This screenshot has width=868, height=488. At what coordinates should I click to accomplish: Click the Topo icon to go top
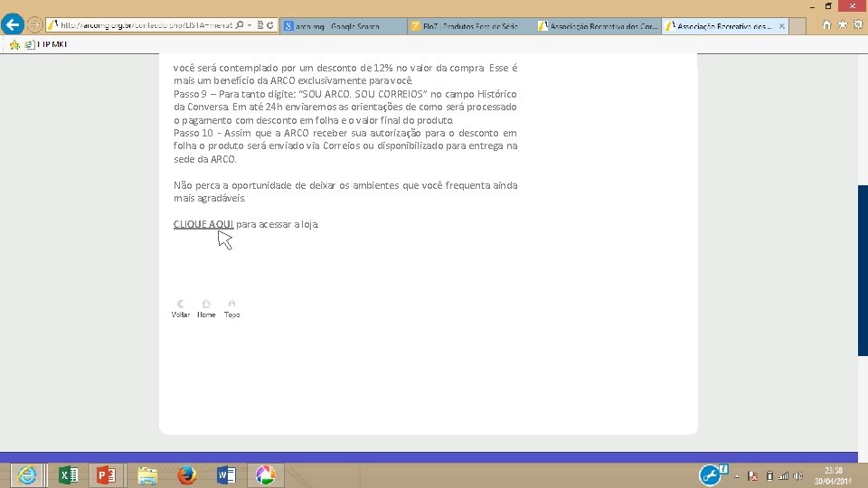click(231, 308)
